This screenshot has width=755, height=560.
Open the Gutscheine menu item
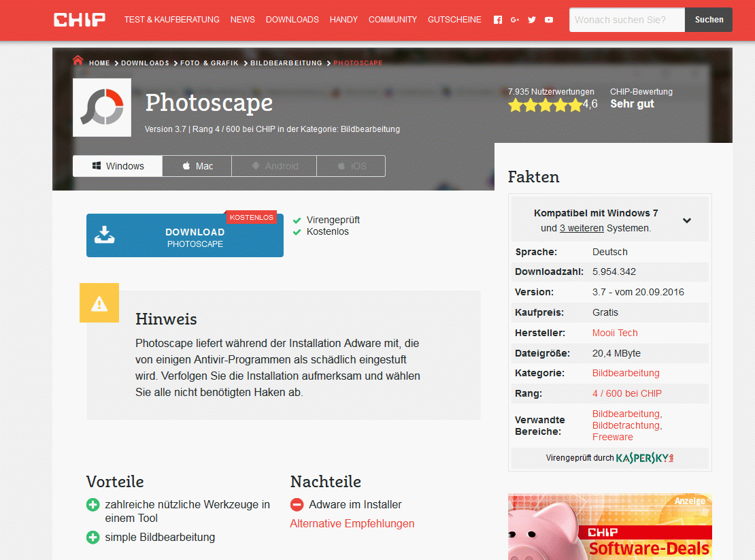click(x=454, y=20)
